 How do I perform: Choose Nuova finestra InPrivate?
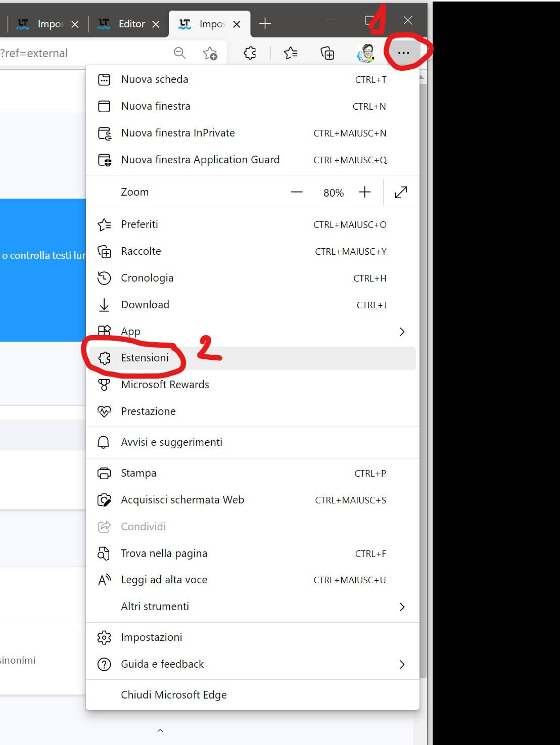click(x=177, y=133)
